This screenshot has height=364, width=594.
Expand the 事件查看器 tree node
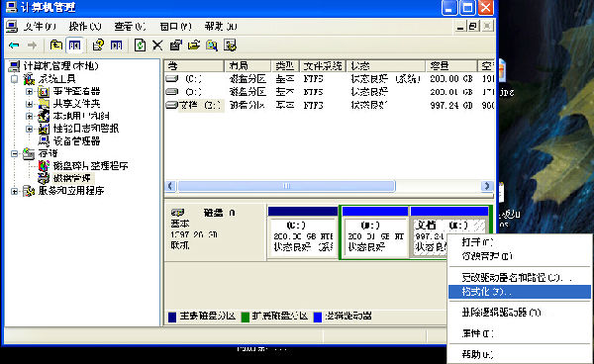[x=29, y=92]
